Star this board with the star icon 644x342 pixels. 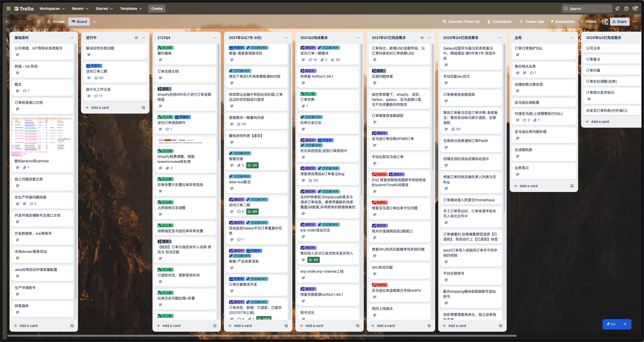point(39,22)
